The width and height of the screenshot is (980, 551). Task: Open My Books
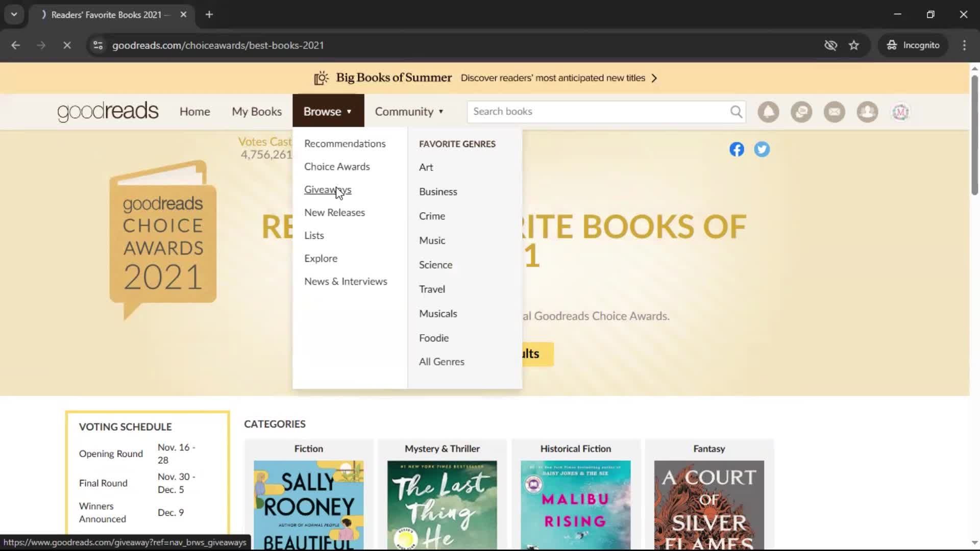click(x=257, y=112)
